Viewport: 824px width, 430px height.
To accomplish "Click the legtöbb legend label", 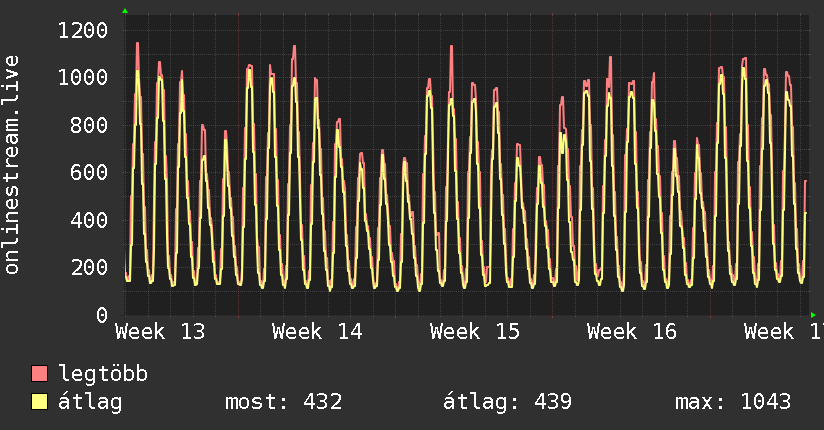I will pos(103,374).
